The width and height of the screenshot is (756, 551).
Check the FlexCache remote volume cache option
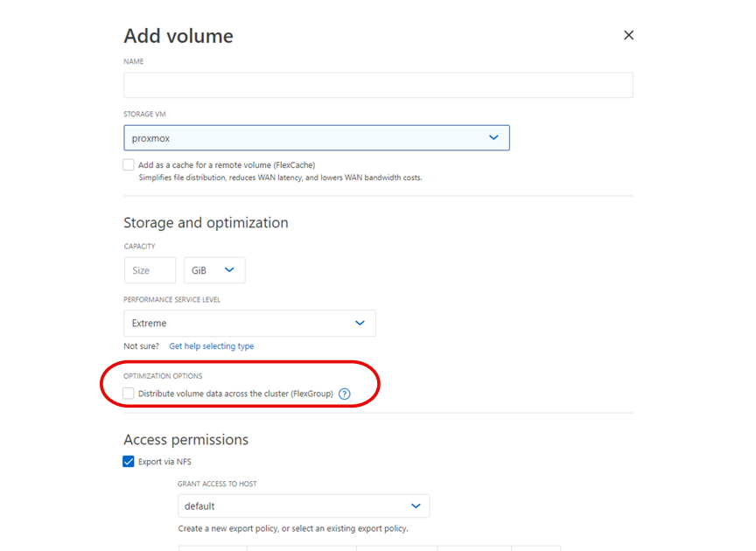[x=128, y=164]
